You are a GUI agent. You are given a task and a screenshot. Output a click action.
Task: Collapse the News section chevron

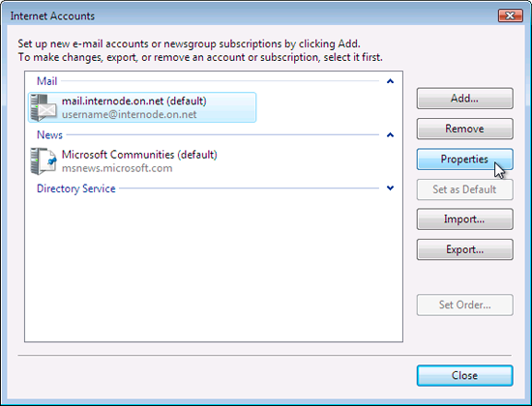tap(390, 135)
